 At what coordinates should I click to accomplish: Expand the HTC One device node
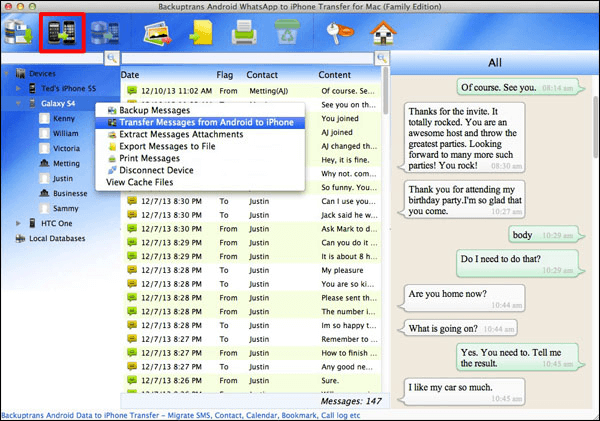(18, 223)
